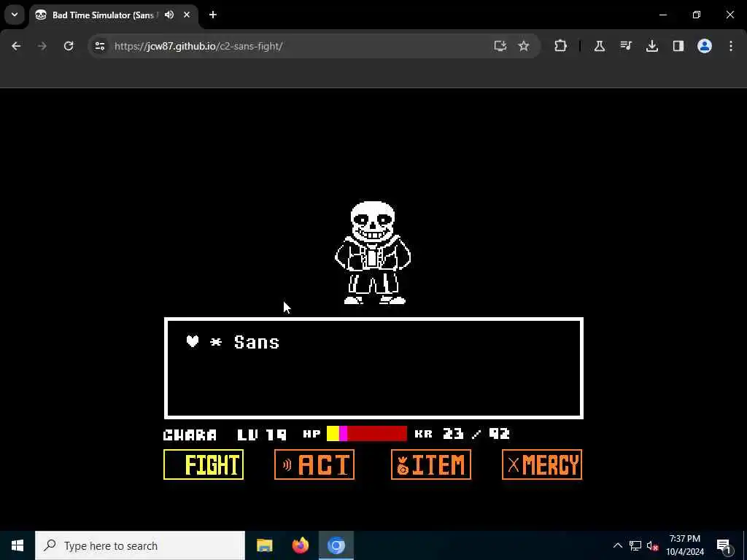Open the media controls icon
Screen dimensions: 747x560
point(625,46)
